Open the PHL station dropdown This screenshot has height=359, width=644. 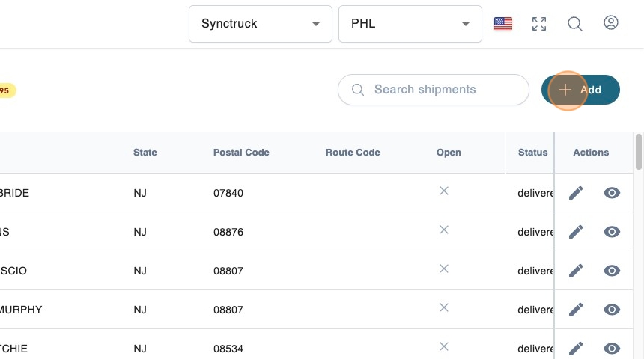[x=410, y=24]
